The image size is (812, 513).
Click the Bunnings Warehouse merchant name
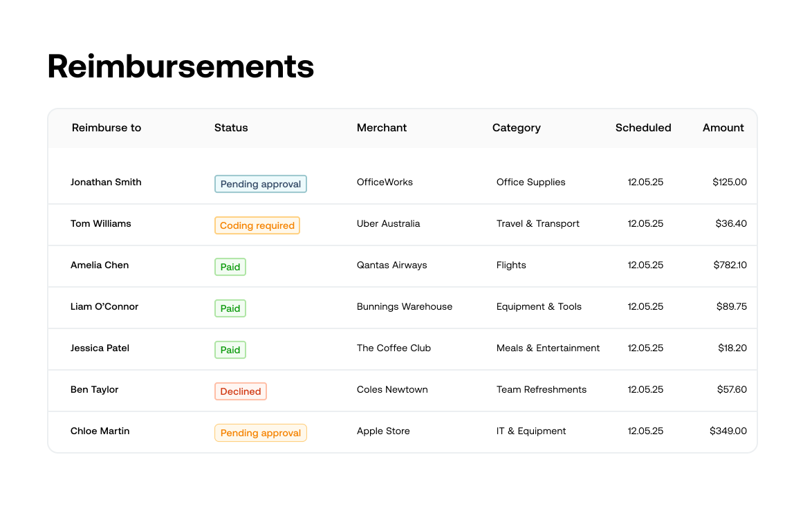tap(405, 307)
